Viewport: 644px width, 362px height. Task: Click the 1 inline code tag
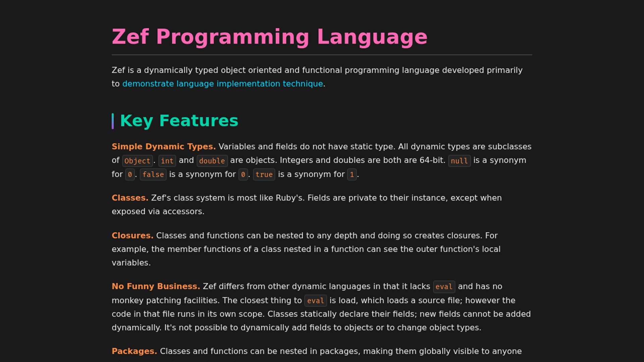352,175
